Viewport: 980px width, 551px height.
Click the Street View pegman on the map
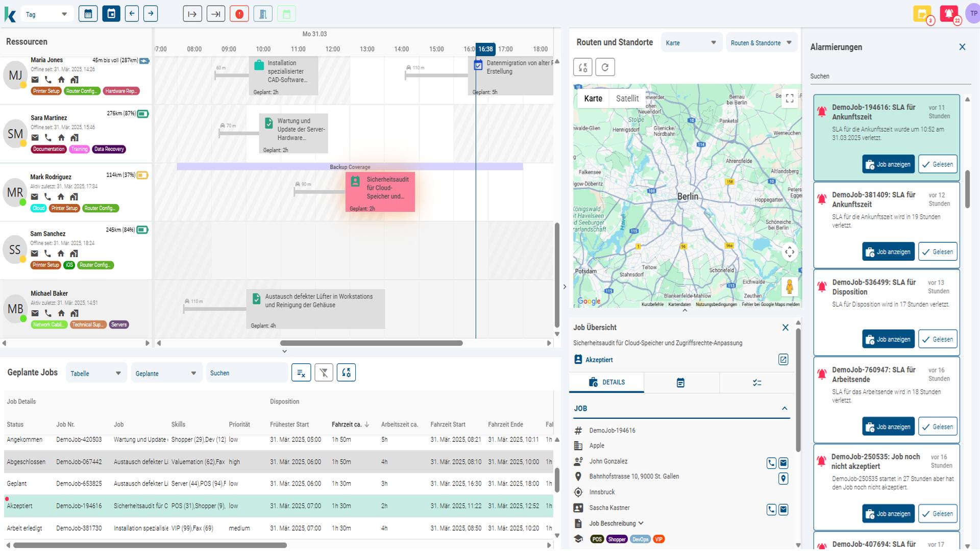[789, 287]
